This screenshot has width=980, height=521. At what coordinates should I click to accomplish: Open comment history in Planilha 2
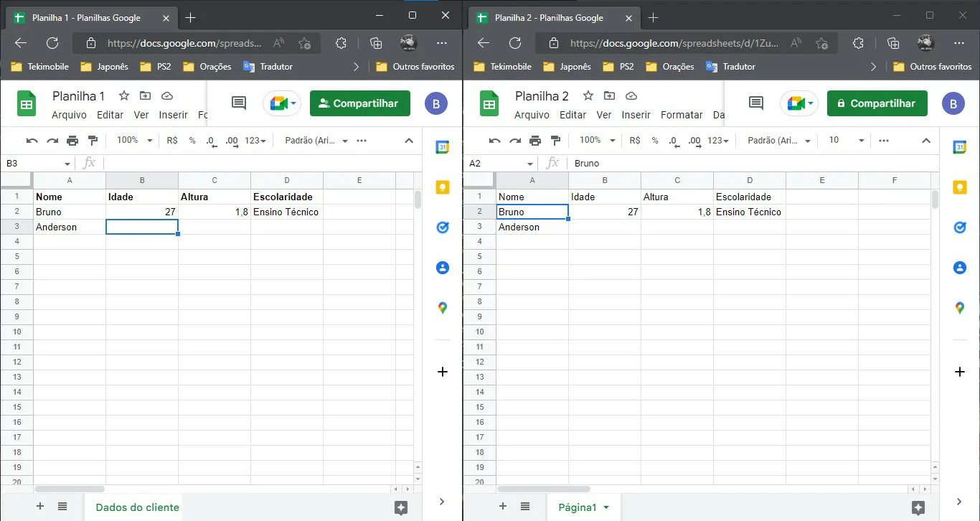click(756, 103)
